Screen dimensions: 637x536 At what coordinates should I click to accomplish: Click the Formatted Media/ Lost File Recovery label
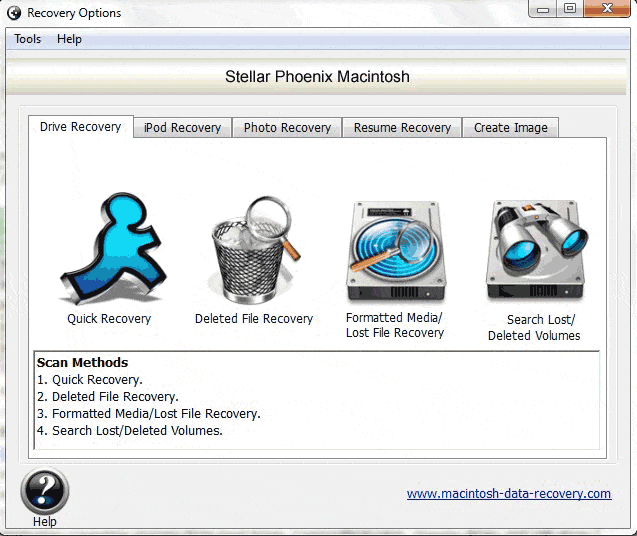point(395,325)
